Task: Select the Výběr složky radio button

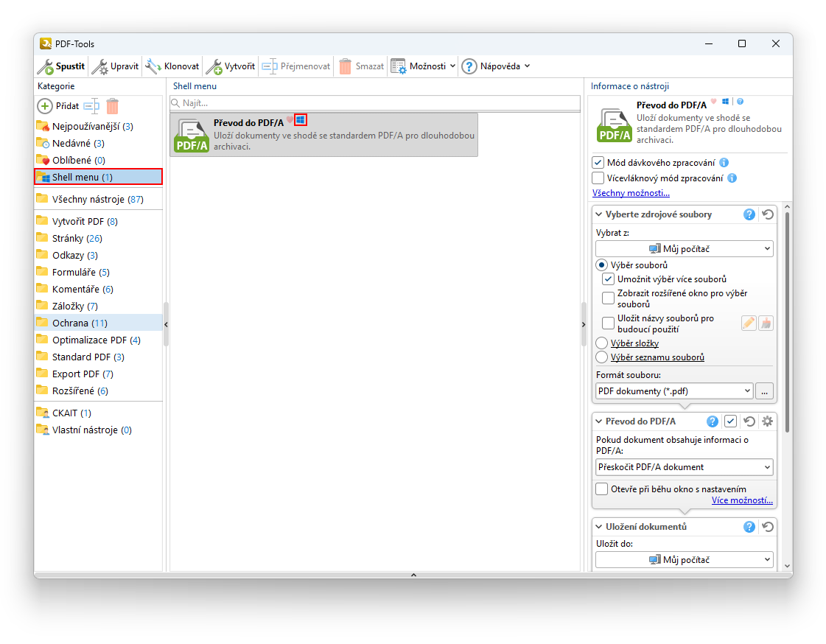Action: (601, 343)
